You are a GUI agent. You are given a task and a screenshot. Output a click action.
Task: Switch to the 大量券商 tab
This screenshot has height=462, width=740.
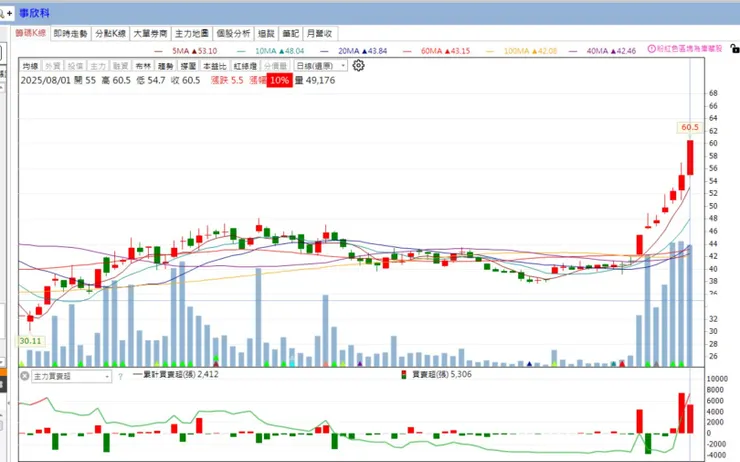click(x=150, y=34)
